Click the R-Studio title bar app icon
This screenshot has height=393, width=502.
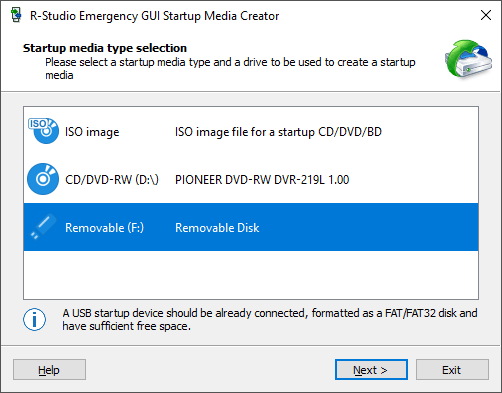pos(16,15)
